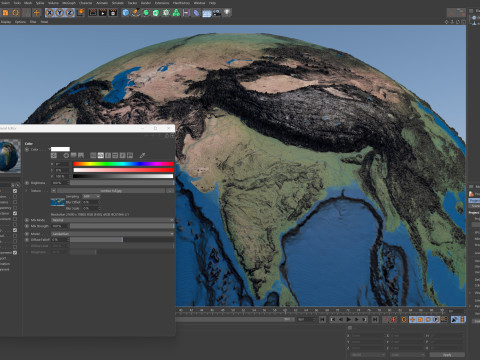Screen dimensions: 480x360
Task: Go to start of animation
Action: click(x=322, y=319)
